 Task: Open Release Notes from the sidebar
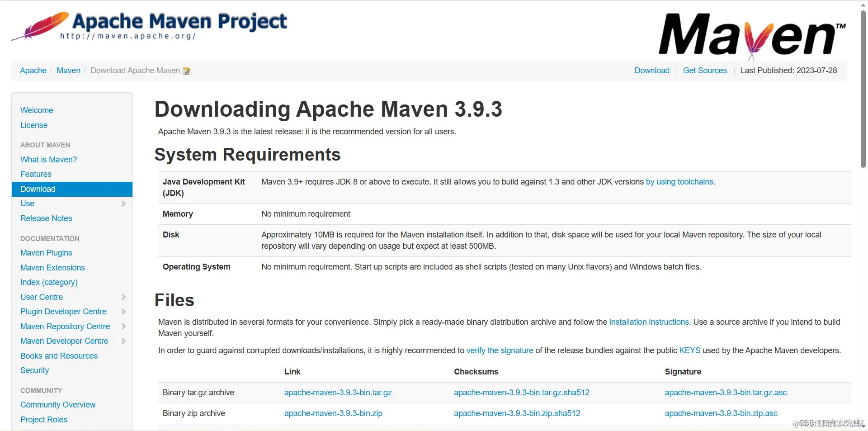[46, 218]
